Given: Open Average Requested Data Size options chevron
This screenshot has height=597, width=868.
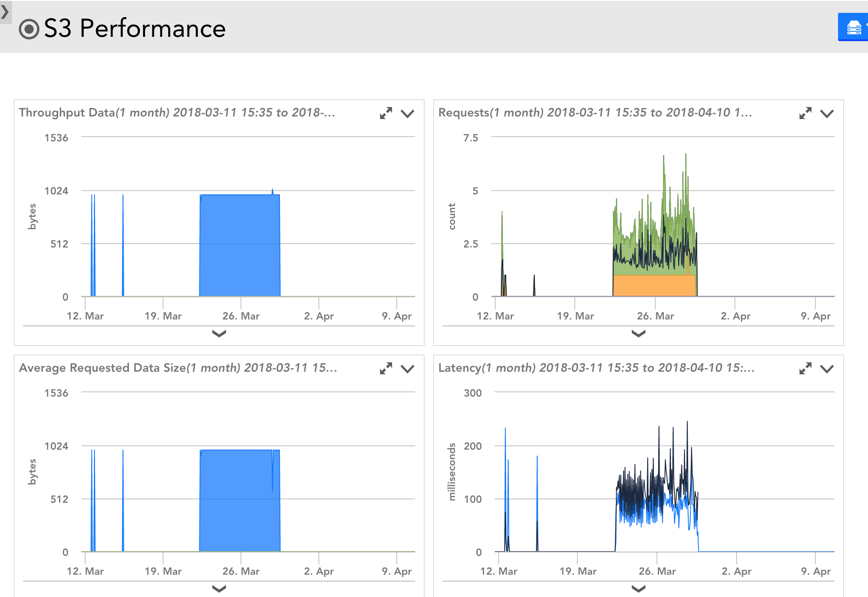Looking at the screenshot, I should [407, 369].
